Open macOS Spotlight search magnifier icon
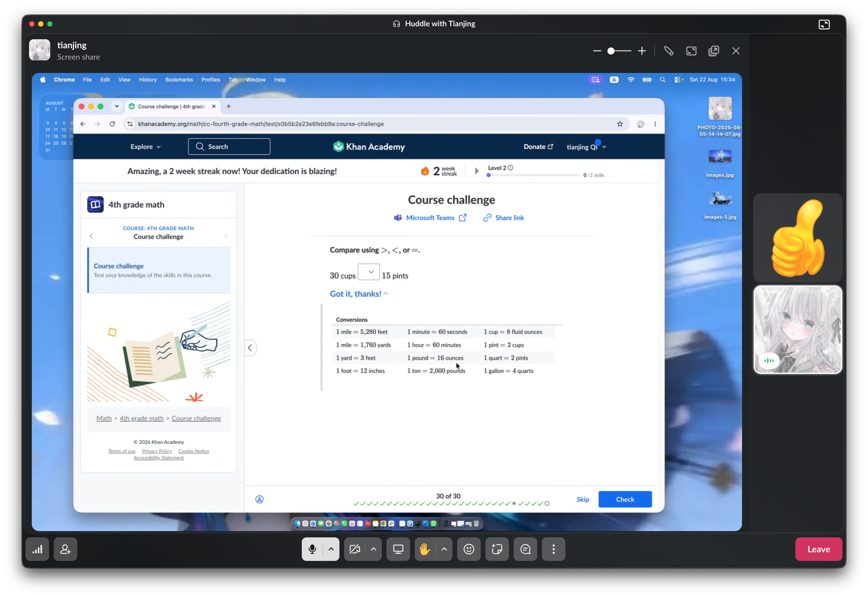868x597 pixels. (662, 80)
